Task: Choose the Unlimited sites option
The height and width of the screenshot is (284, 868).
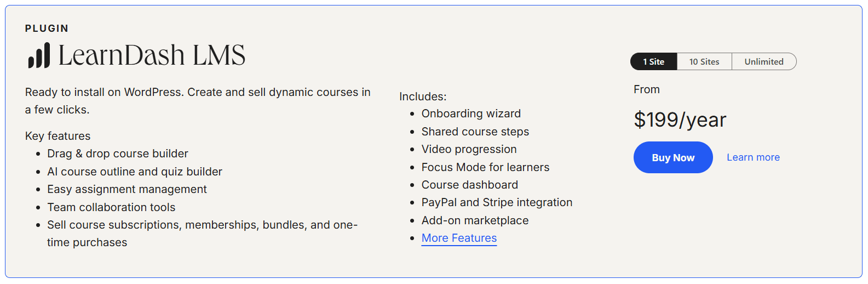Action: [x=763, y=62]
